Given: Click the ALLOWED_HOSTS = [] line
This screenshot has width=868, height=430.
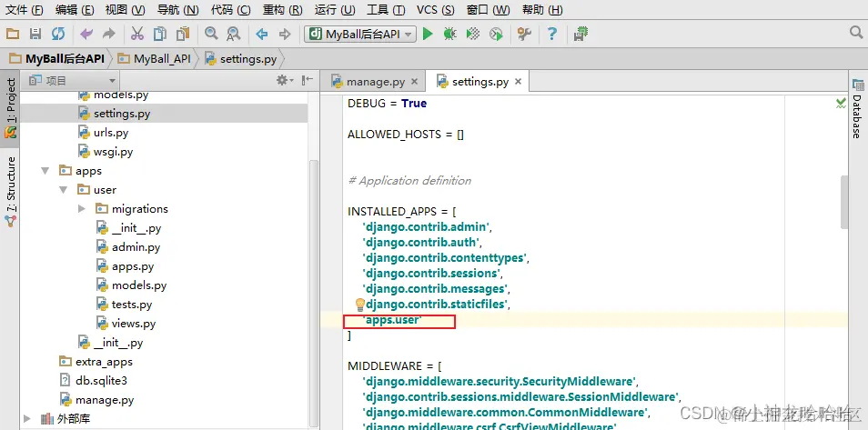Looking at the screenshot, I should coord(406,135).
